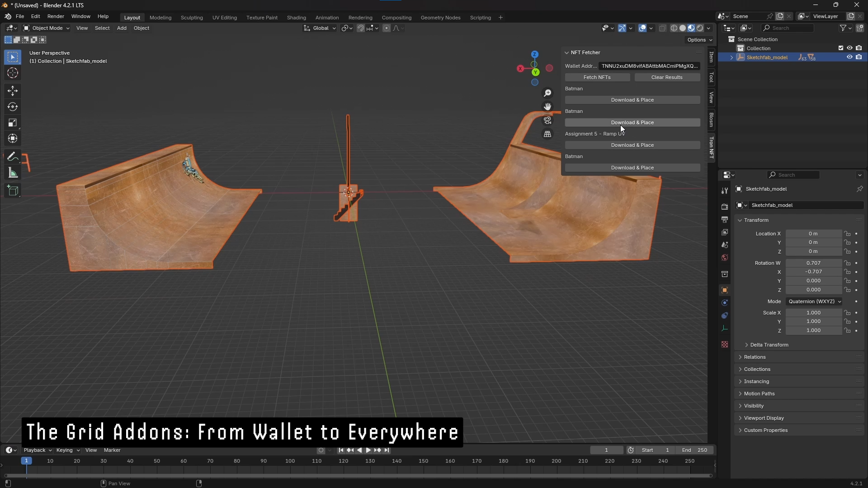The image size is (868, 488).
Task: Select the Rotate tool
Action: 13,107
